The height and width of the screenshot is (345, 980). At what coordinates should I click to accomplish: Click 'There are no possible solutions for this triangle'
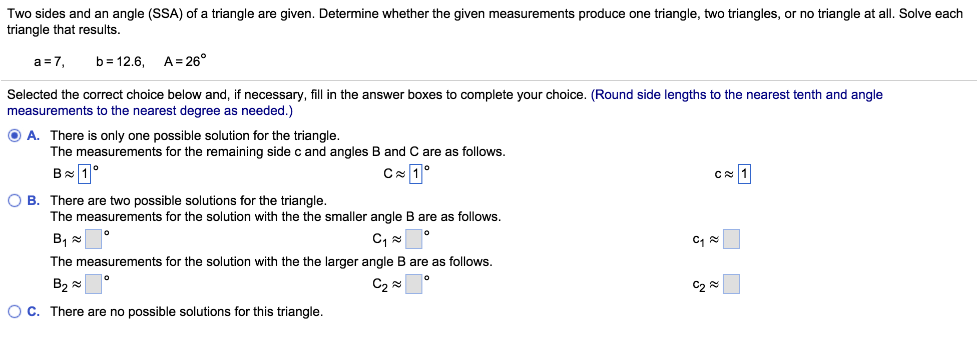click(x=187, y=311)
